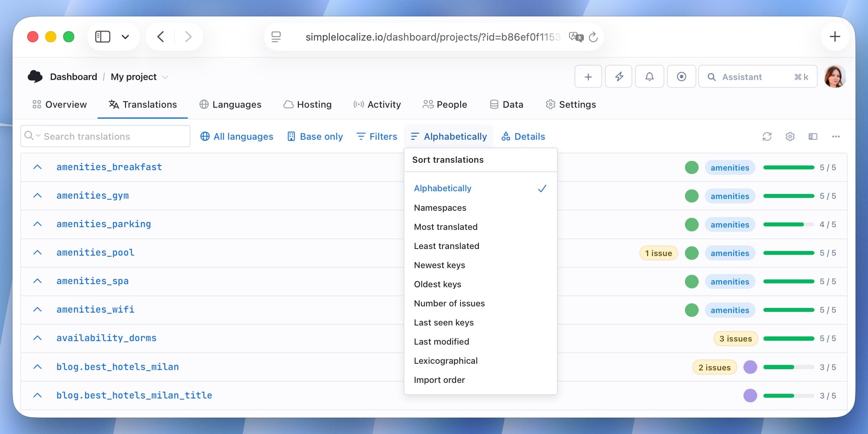
Task: Click the purple status dot on blog.best_hotels_milan
Action: [x=750, y=367]
